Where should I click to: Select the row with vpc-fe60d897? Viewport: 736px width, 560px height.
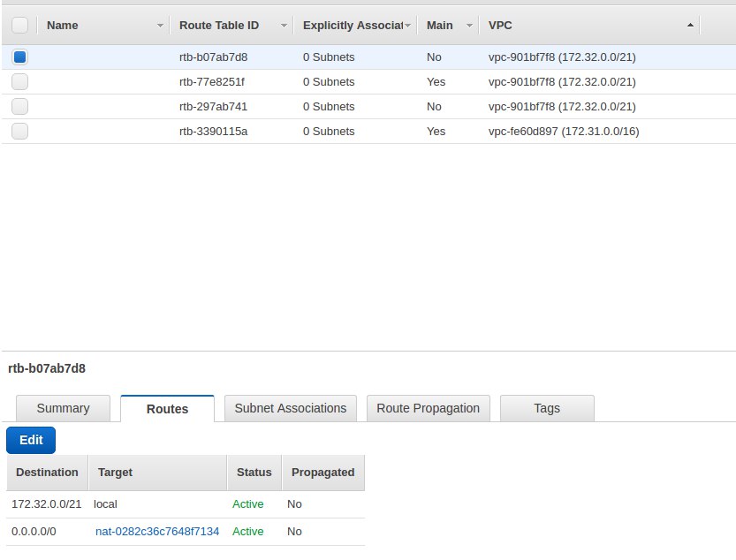click(564, 132)
